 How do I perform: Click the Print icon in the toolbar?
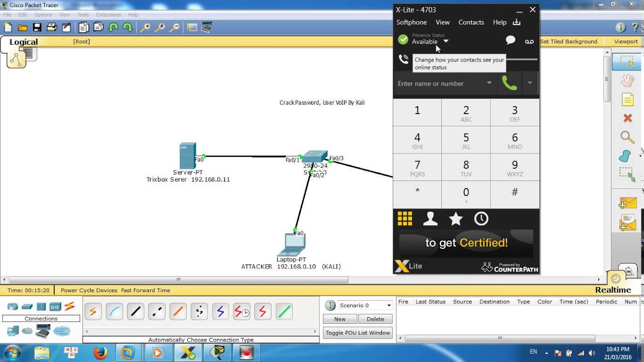[x=52, y=28]
